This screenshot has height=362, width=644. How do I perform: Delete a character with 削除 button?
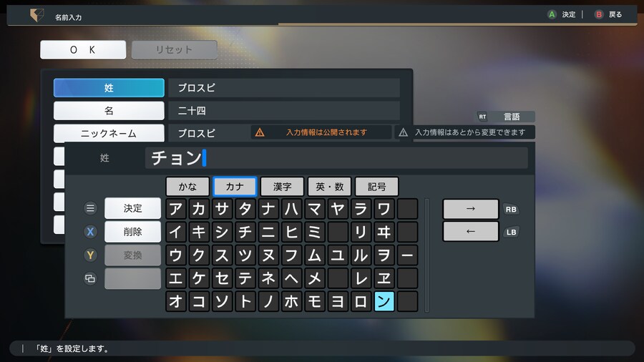[132, 232]
